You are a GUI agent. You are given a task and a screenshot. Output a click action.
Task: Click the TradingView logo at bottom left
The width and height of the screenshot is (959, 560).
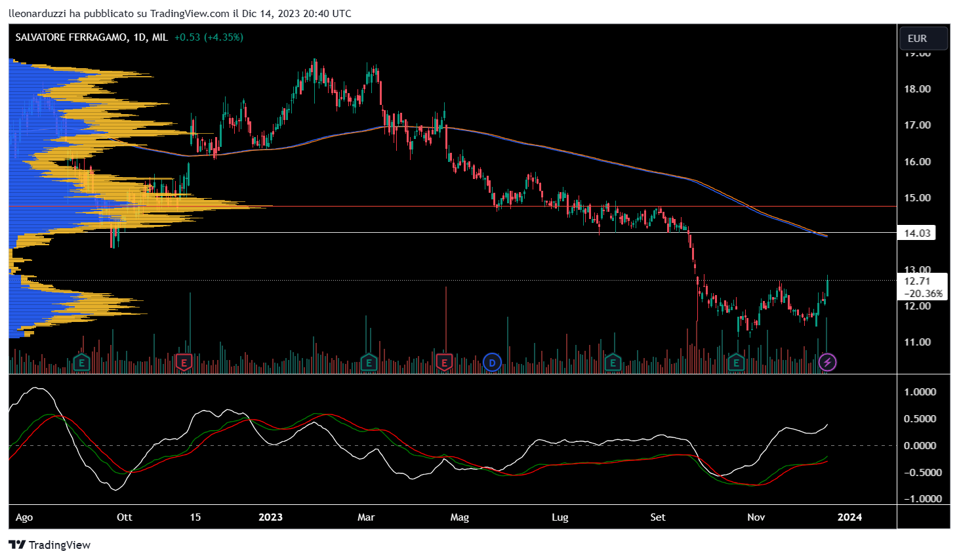[50, 545]
